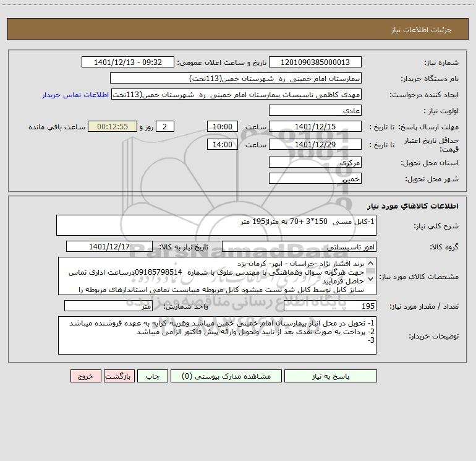
Task: Click response deadline date 1401/12/15
Action: (315, 126)
